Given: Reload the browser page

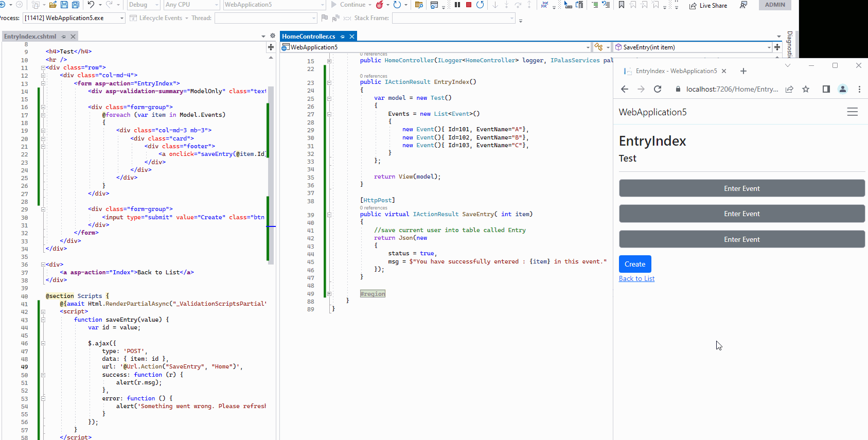Looking at the screenshot, I should tap(658, 89).
